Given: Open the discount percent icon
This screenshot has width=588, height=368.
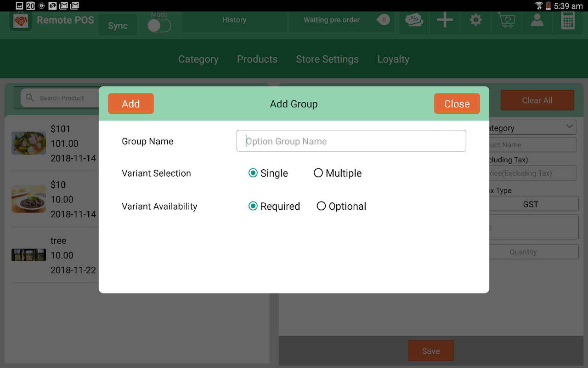Looking at the screenshot, I should coord(414,20).
